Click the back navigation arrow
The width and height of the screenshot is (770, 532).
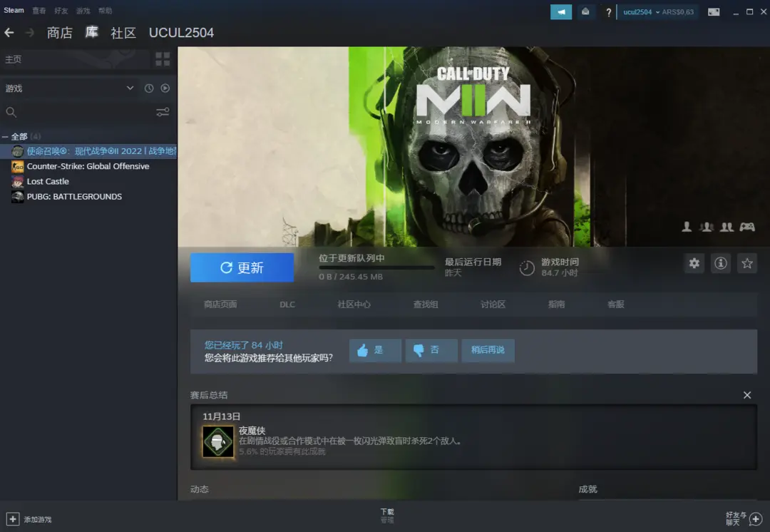(x=9, y=33)
